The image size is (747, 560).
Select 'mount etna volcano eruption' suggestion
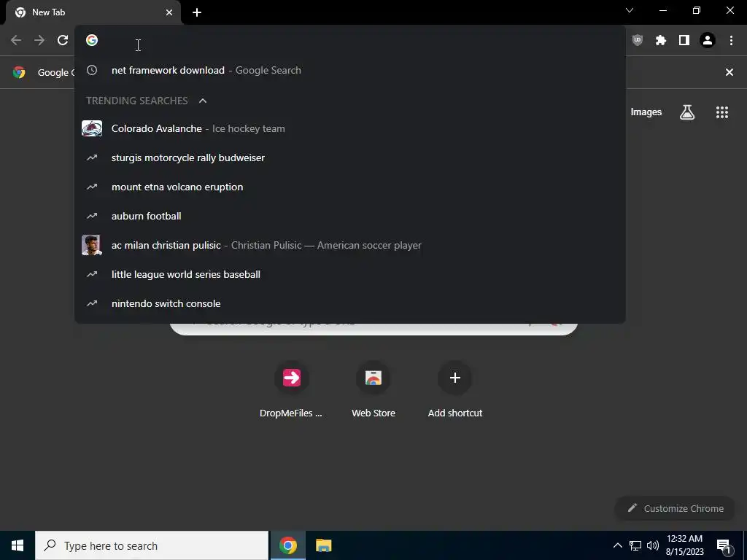click(x=349, y=187)
